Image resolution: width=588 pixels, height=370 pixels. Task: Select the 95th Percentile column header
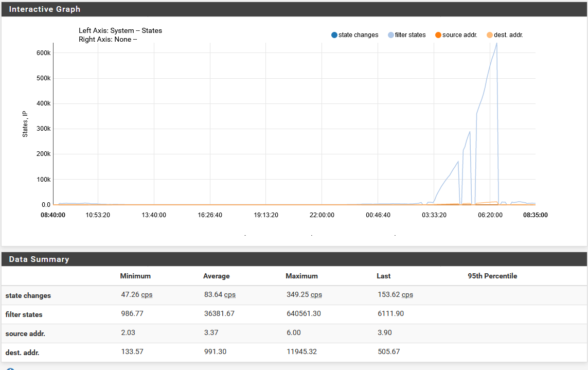pos(492,276)
